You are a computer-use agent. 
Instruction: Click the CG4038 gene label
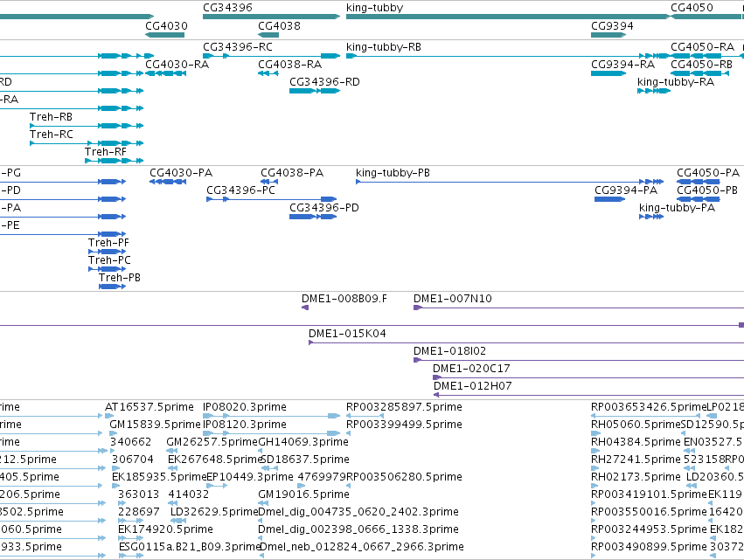[279, 26]
